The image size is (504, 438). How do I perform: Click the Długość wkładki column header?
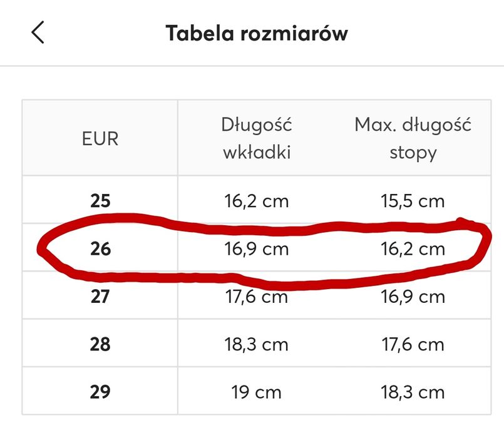point(257,138)
